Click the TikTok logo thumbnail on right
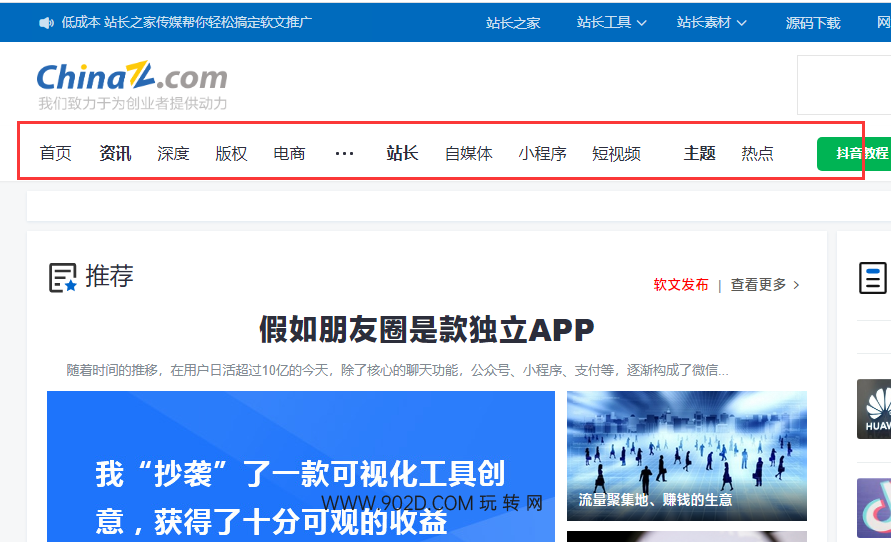Image resolution: width=891 pixels, height=542 pixels. pyautogui.click(x=875, y=507)
